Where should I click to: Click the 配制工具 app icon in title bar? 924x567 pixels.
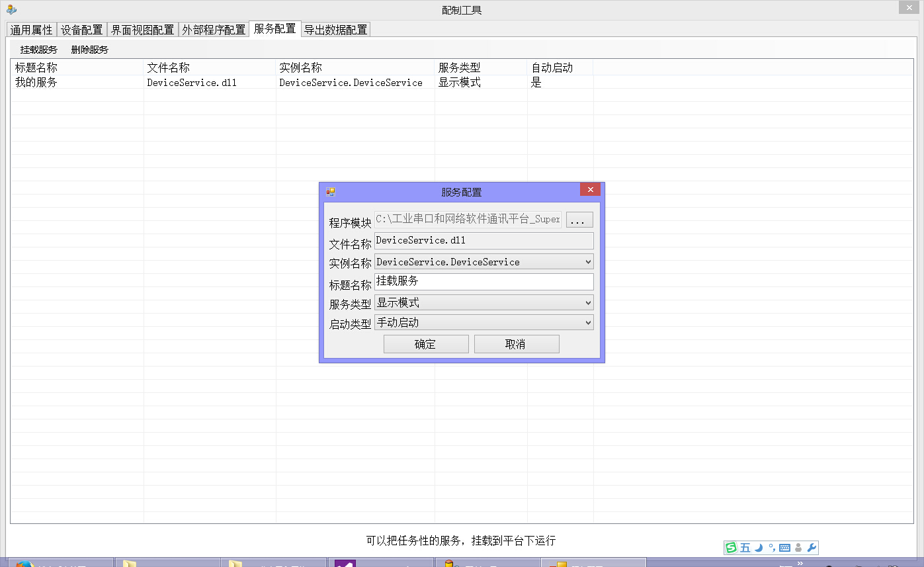11,9
